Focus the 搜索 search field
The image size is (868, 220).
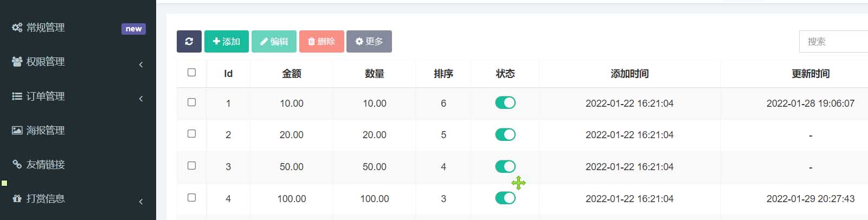(834, 42)
